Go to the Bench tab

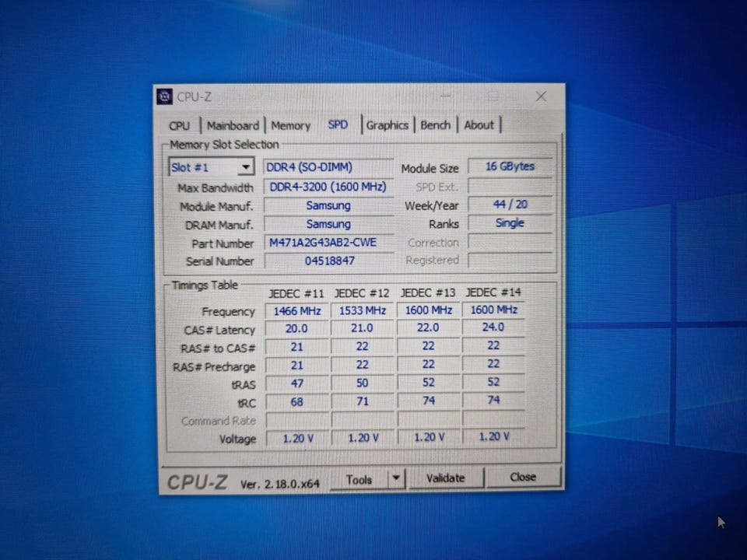[436, 125]
